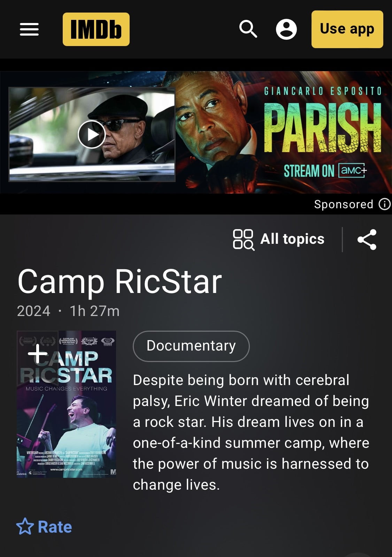
Task: Click the Camp RicStar title heading
Action: (x=120, y=281)
